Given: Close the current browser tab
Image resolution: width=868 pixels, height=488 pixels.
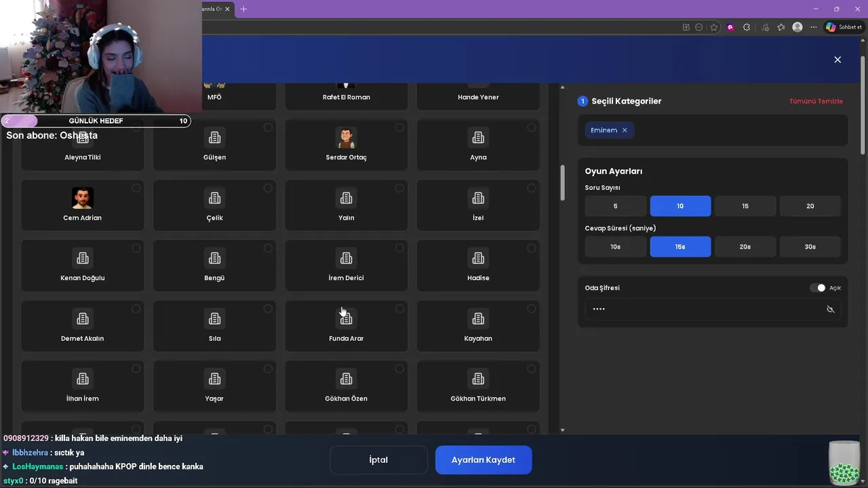Looking at the screenshot, I should click(227, 9).
